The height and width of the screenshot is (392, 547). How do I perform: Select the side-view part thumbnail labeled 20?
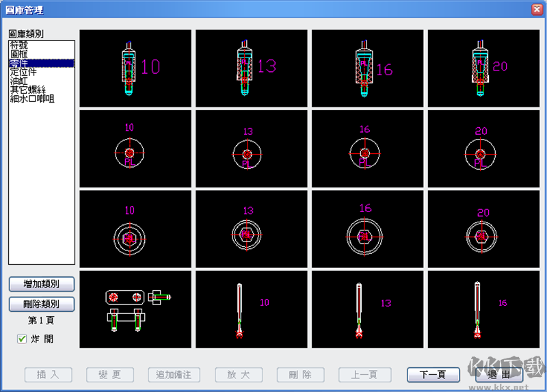click(483, 68)
